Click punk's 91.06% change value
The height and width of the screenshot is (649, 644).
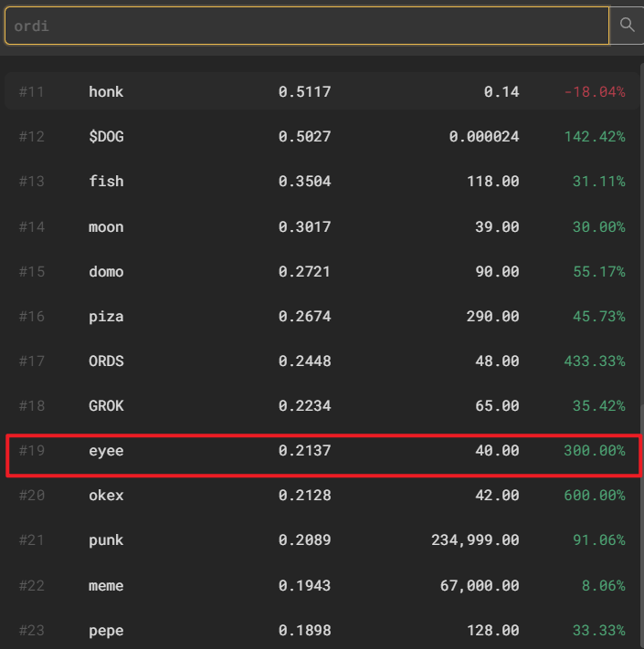(599, 539)
